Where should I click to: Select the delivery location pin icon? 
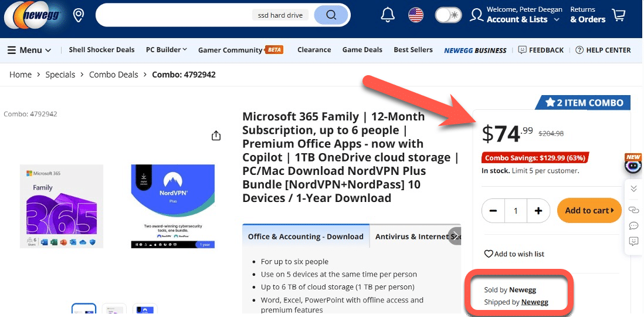coord(78,16)
